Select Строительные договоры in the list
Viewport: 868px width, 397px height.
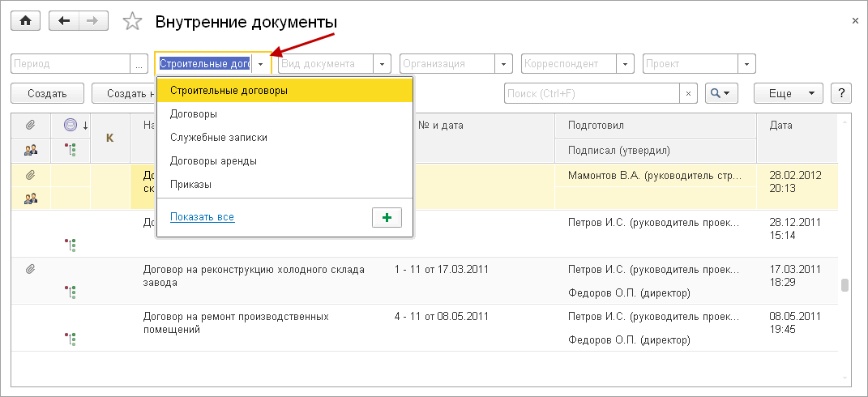(285, 90)
